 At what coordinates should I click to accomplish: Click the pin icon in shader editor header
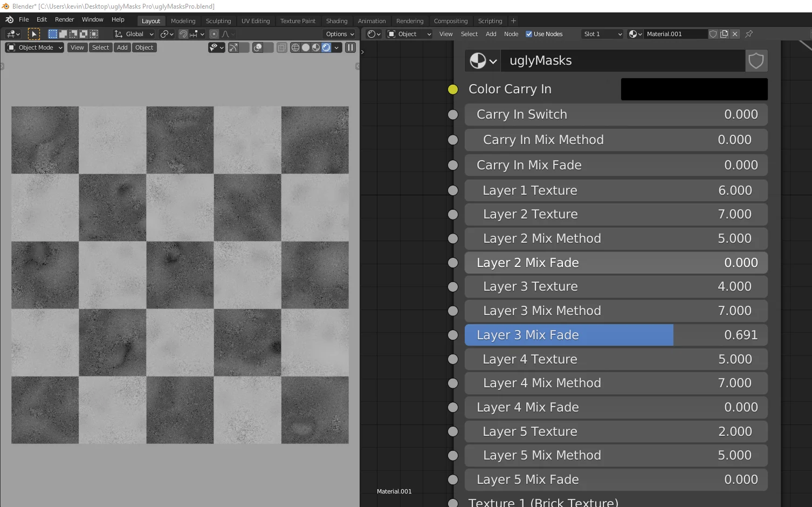point(748,33)
